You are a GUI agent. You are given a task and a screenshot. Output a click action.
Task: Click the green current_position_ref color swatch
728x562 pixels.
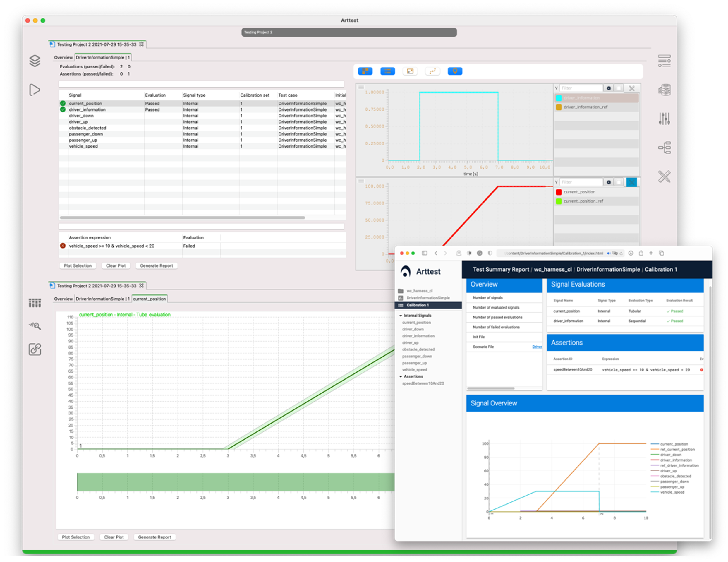pyautogui.click(x=559, y=201)
